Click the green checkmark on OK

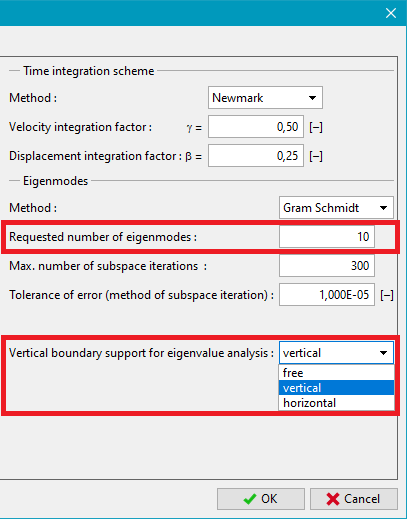(x=250, y=499)
